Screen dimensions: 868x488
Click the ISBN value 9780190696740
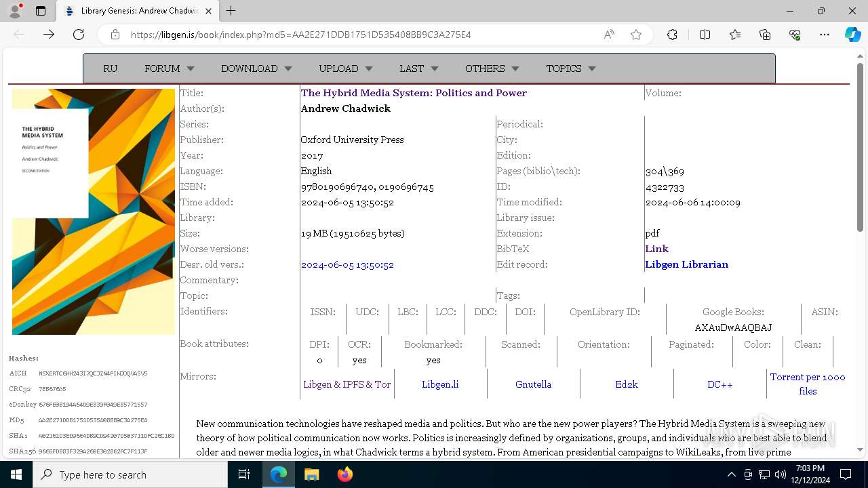(337, 186)
